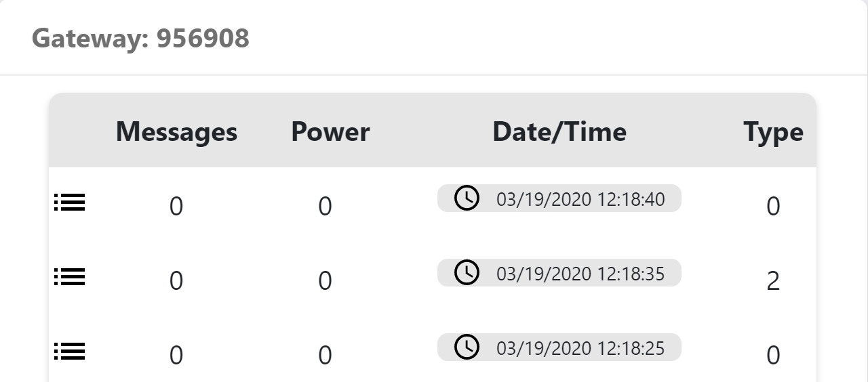The width and height of the screenshot is (868, 382).
Task: Click Power value in 12:18:40 row
Action: coord(325,206)
